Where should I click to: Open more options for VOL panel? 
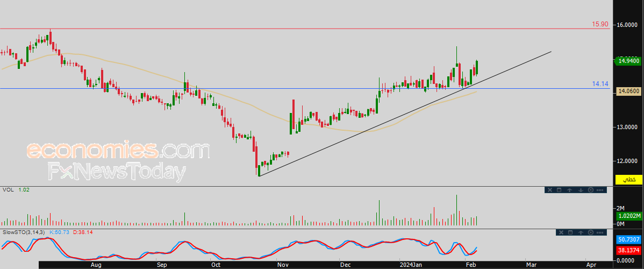point(600,190)
